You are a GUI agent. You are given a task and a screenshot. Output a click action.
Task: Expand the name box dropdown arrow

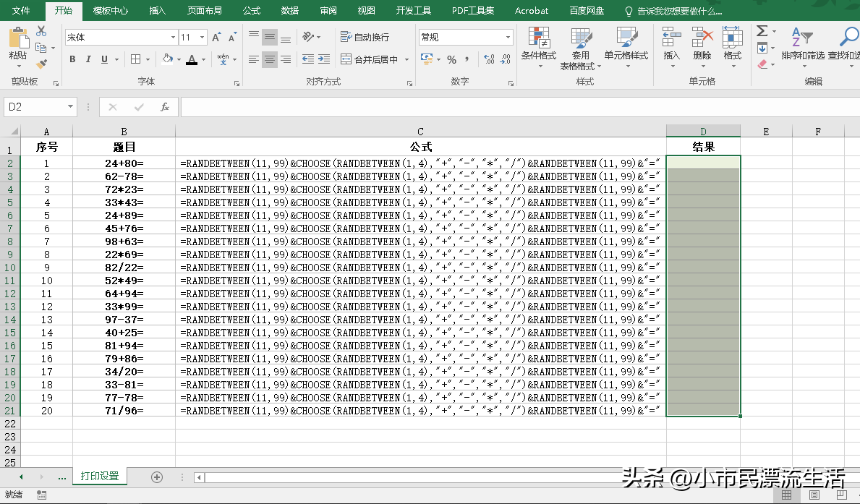[71, 106]
